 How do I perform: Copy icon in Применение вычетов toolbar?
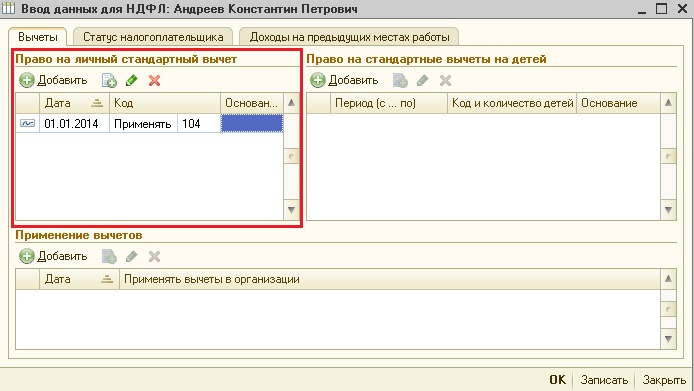point(109,256)
